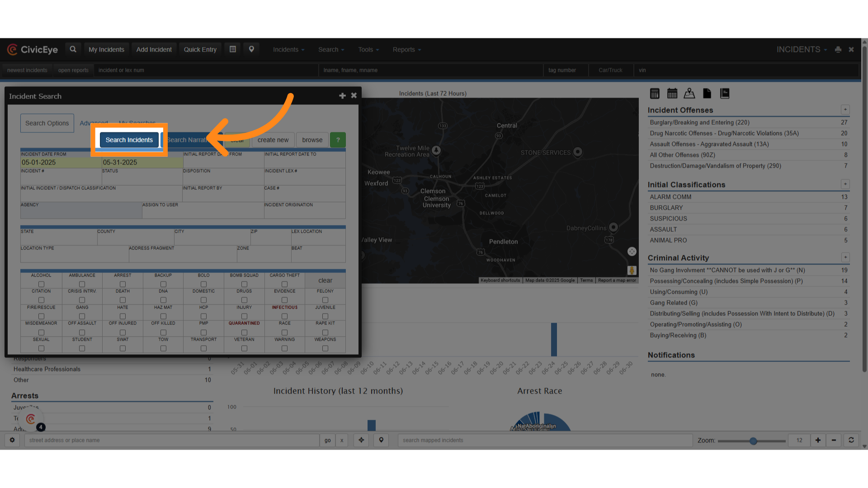Click the DabneyCollins map marker

tap(613, 227)
